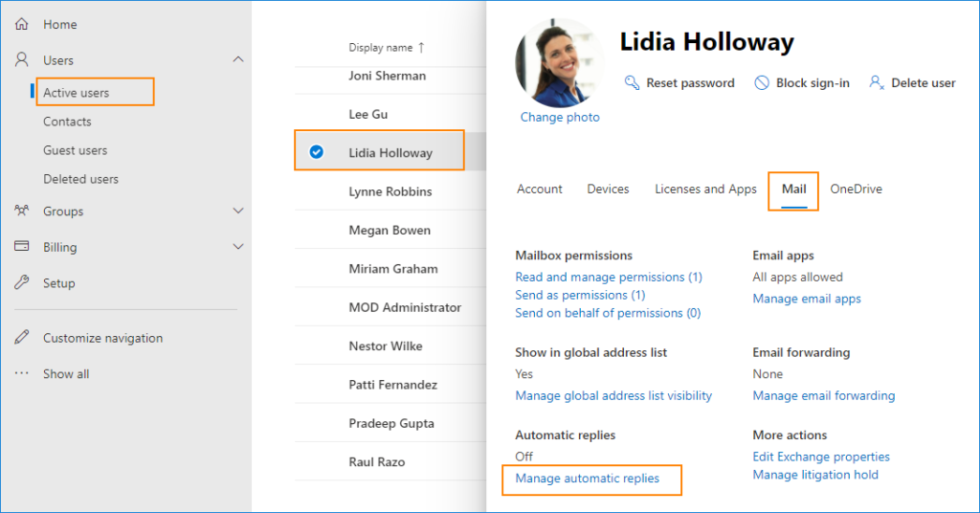
Task: Click the Delete user person icon
Action: point(877,82)
